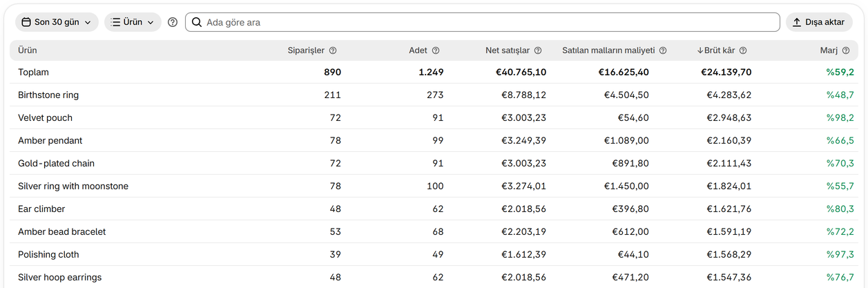Click the info icon beside the Siparişler header
This screenshot has height=288, width=868.
(x=333, y=50)
